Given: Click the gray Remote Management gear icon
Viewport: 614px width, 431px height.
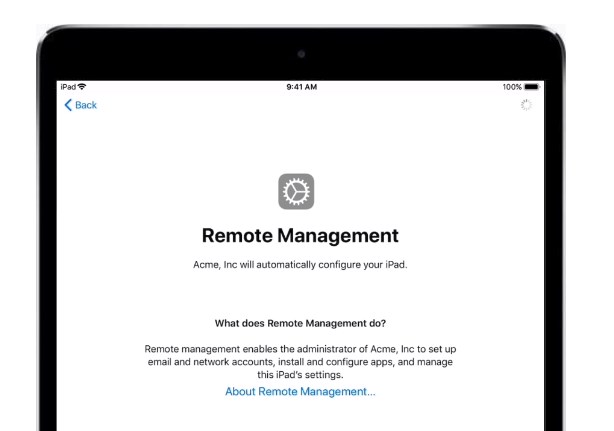Looking at the screenshot, I should click(x=296, y=191).
